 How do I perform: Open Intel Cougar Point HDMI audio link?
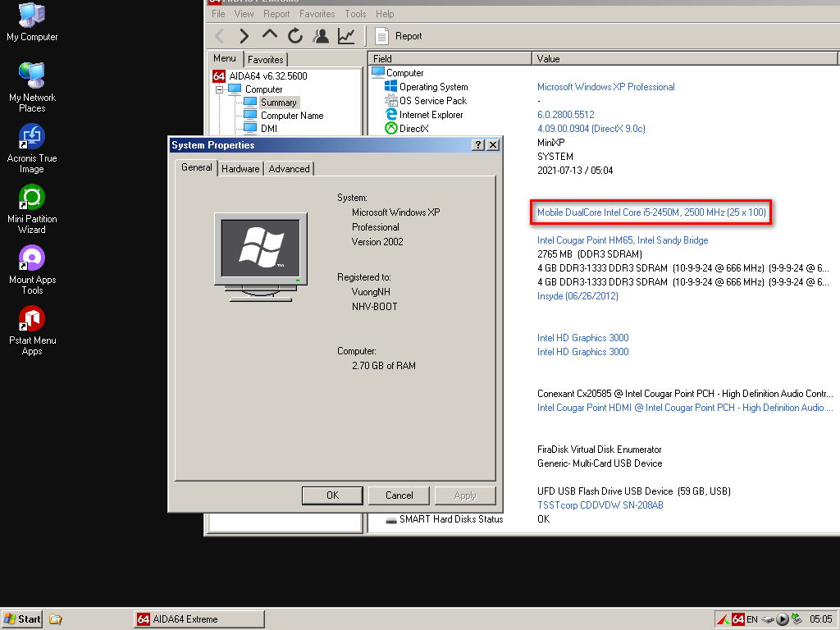pos(685,407)
